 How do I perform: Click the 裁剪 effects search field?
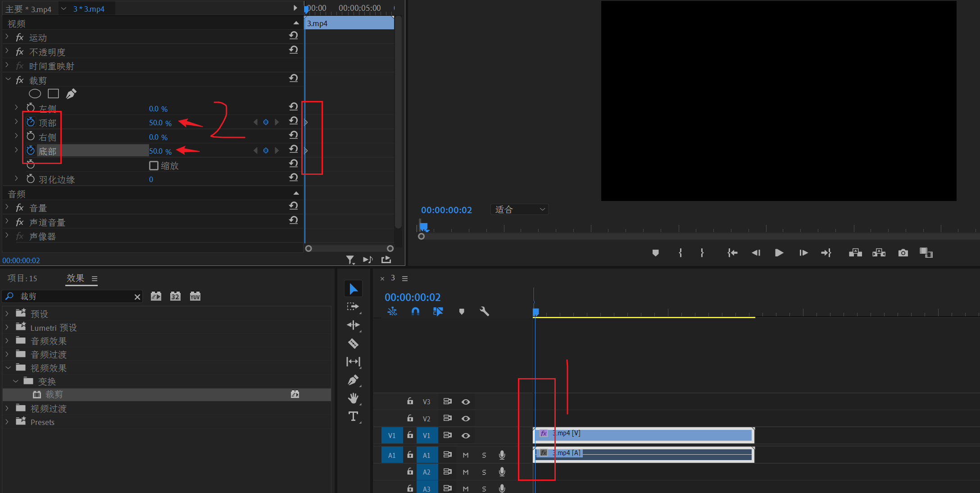point(72,296)
